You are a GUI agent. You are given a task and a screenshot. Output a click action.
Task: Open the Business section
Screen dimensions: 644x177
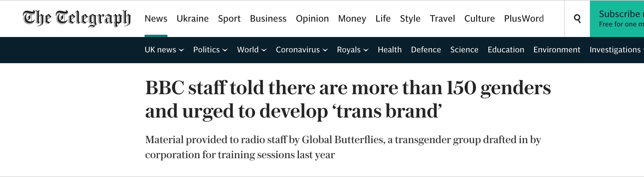tap(268, 18)
